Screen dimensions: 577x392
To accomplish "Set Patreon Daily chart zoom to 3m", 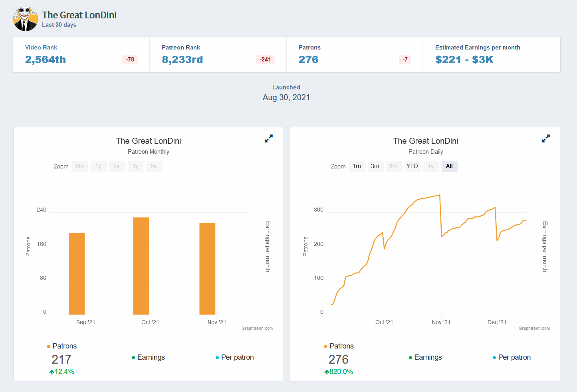I will tap(375, 166).
